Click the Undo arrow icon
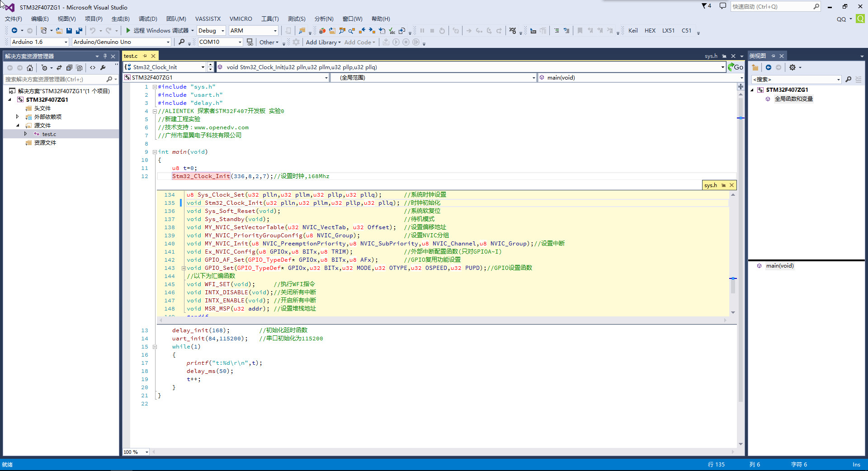 click(93, 31)
